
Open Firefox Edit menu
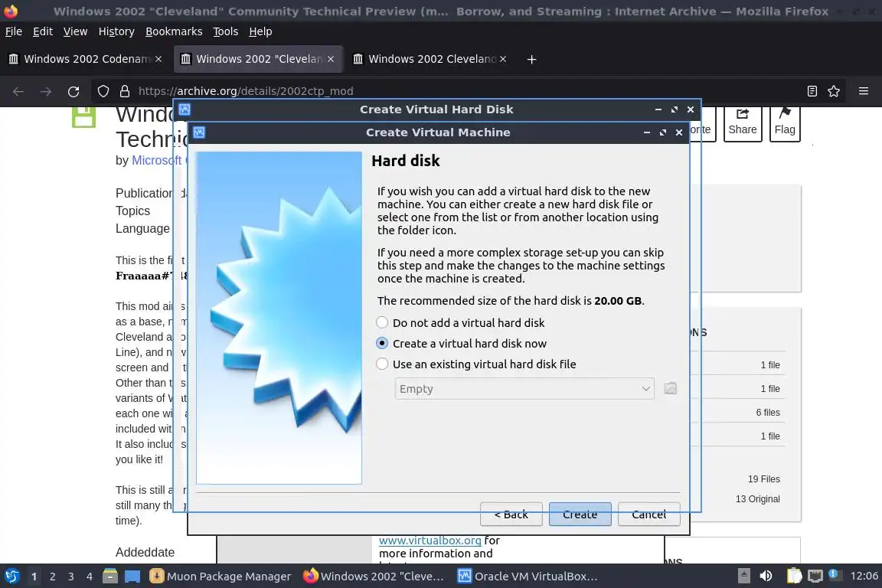43,31
